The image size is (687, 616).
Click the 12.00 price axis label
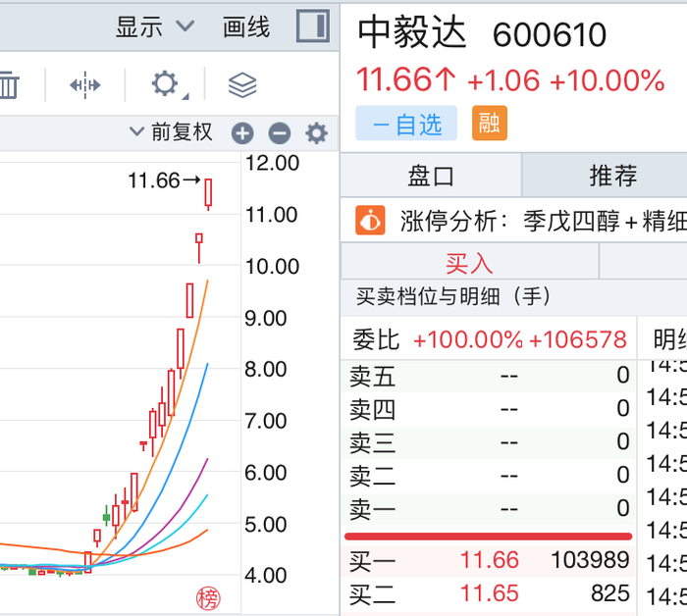click(272, 163)
